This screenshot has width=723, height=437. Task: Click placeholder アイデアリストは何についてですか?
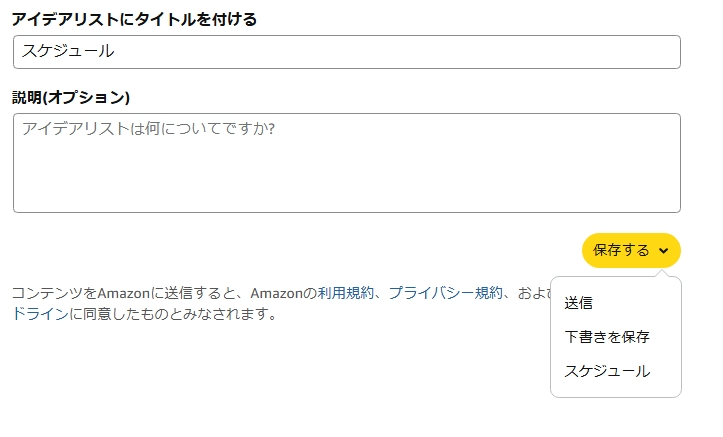coord(148,129)
